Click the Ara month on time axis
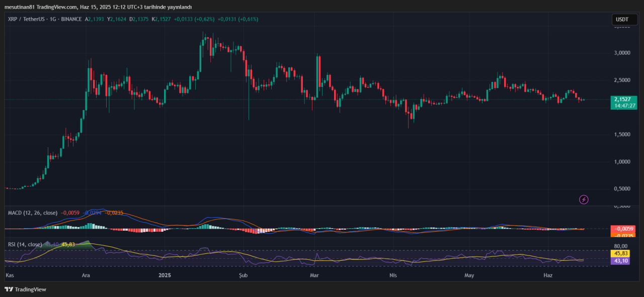Screen dimensions: 644x297 (x=86, y=275)
